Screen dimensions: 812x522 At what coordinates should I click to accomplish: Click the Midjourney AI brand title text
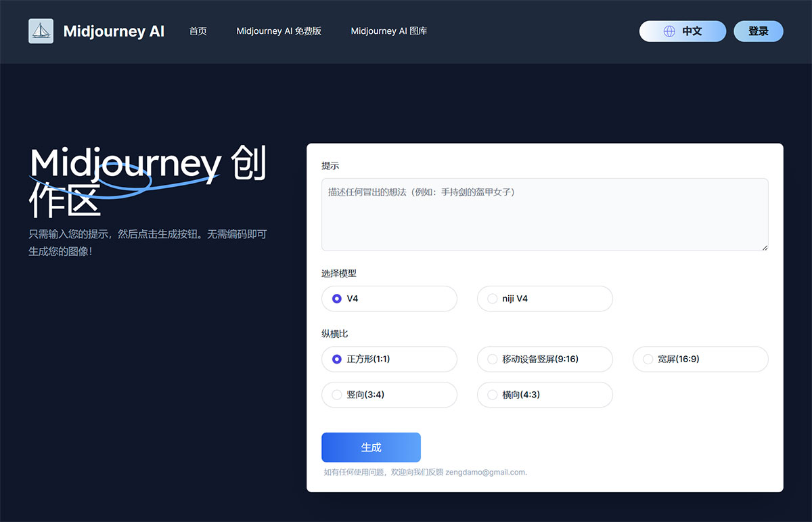pyautogui.click(x=114, y=30)
